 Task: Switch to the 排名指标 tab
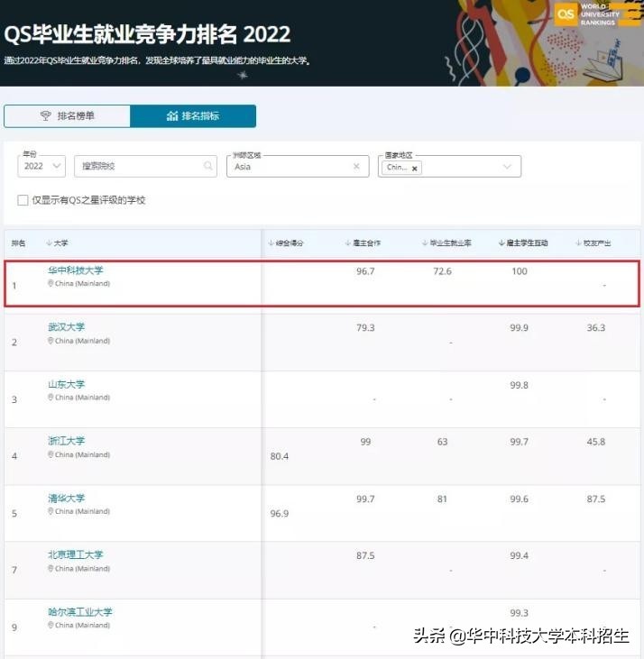[x=193, y=116]
